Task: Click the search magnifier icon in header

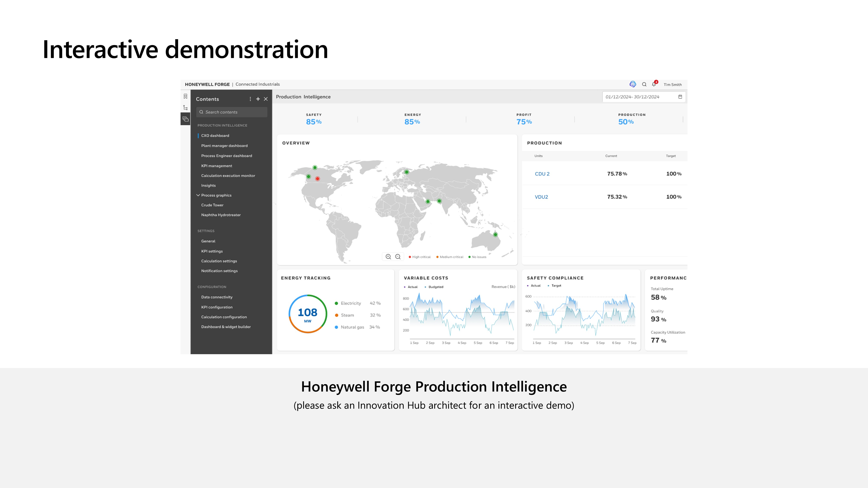Action: coord(644,85)
